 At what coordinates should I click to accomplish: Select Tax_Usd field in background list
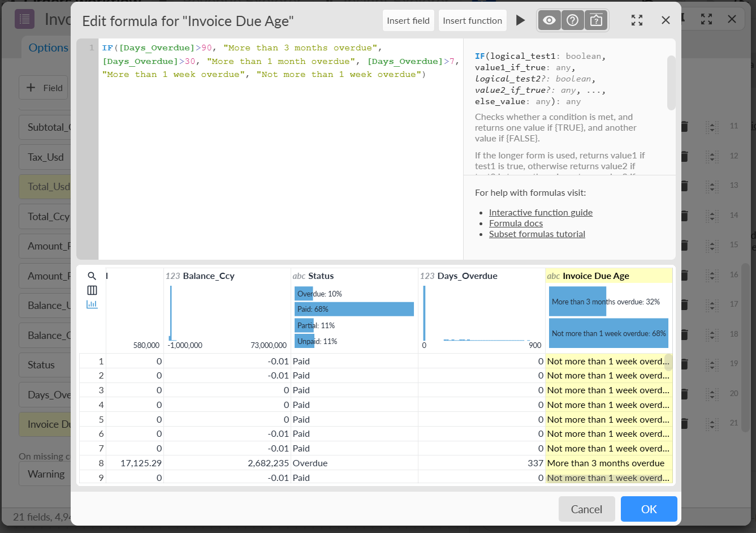pyautogui.click(x=45, y=157)
